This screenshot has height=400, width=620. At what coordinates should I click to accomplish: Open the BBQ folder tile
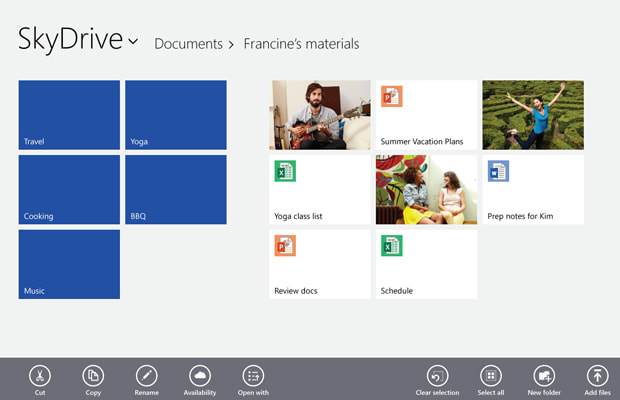click(x=176, y=190)
